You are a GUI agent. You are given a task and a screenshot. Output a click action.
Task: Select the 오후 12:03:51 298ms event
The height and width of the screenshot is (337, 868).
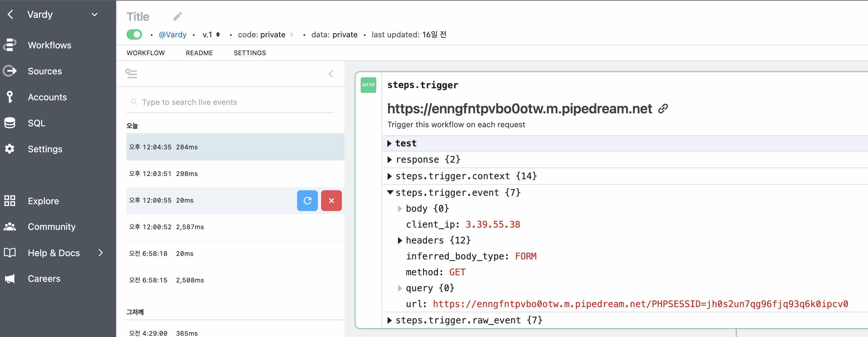[235, 174]
